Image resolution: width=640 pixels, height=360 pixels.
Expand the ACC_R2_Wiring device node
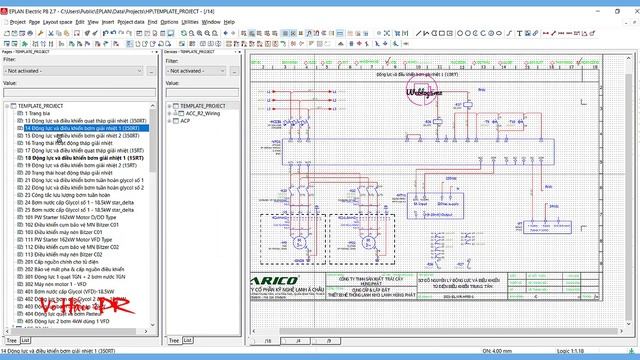pyautogui.click(x=169, y=113)
